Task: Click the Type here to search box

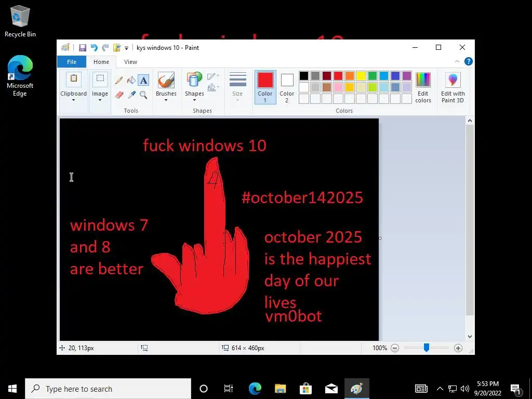Action: point(108,389)
